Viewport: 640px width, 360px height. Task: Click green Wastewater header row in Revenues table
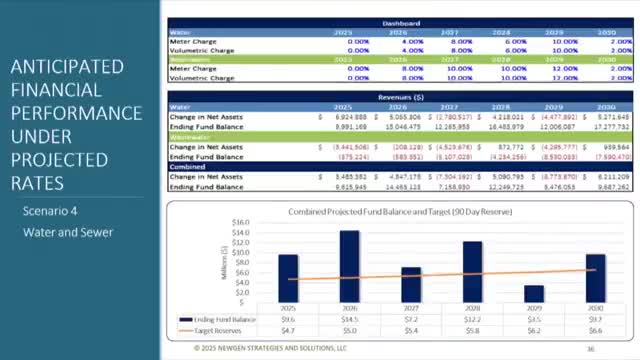[x=401, y=137]
